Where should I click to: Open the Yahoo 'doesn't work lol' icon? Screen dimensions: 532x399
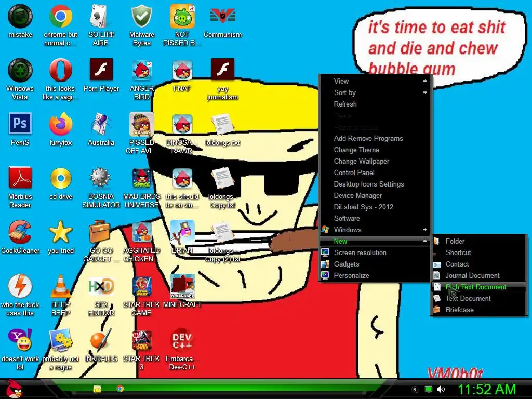click(20, 340)
